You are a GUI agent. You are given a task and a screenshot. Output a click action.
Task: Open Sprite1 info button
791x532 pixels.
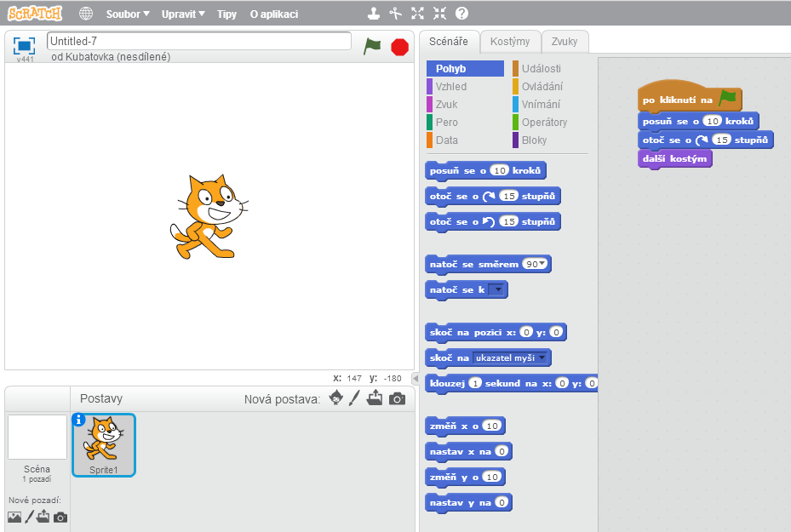point(78,420)
